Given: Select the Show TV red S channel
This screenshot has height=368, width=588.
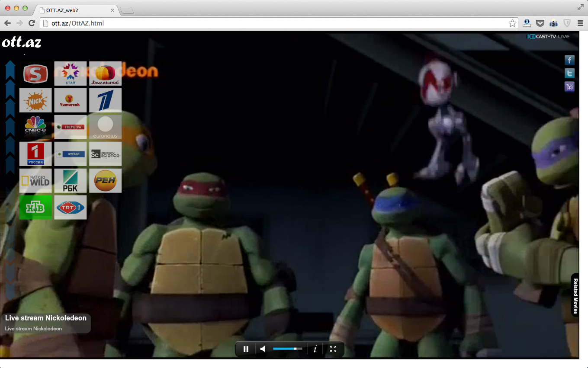Looking at the screenshot, I should (35, 74).
